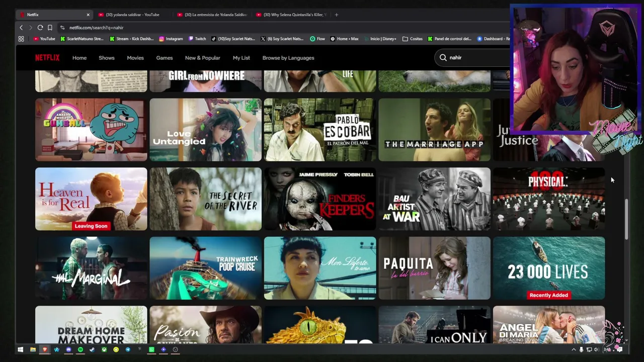The height and width of the screenshot is (362, 644).
Task: Open Paquita la del Barrio title
Action: point(434,268)
